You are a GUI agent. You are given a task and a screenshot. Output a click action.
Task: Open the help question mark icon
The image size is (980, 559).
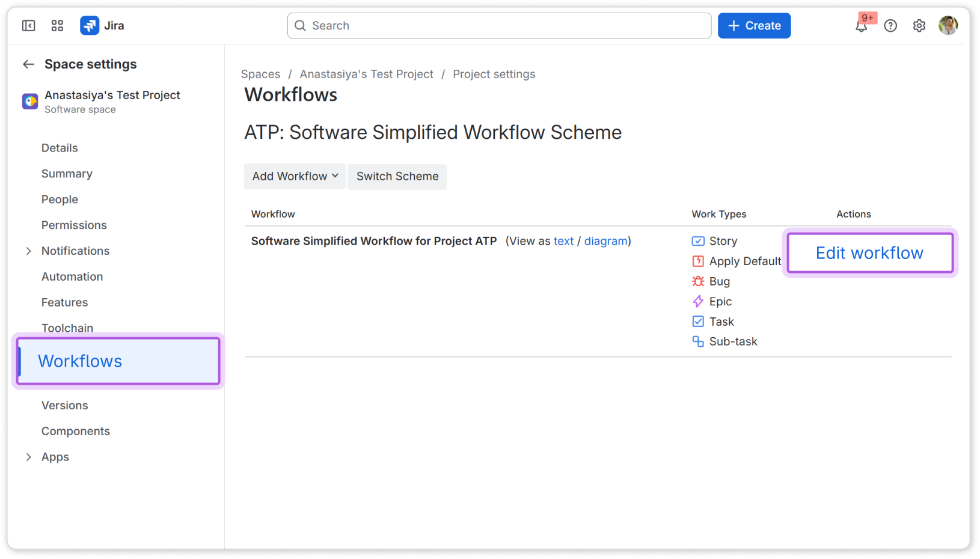click(x=890, y=26)
